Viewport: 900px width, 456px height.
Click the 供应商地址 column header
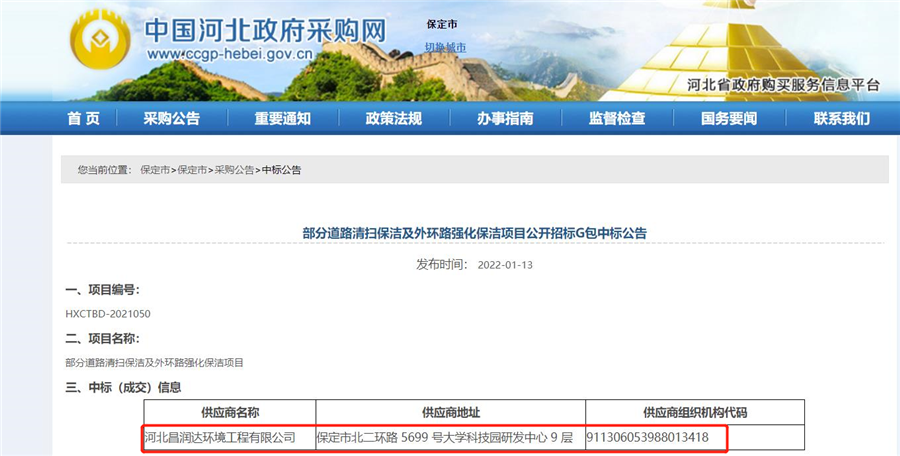click(x=451, y=412)
